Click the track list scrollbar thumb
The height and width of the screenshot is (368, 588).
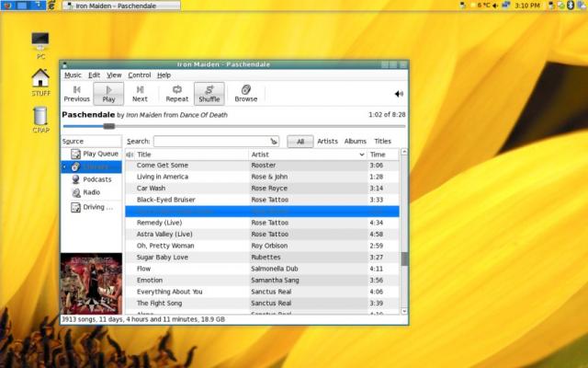click(x=404, y=259)
